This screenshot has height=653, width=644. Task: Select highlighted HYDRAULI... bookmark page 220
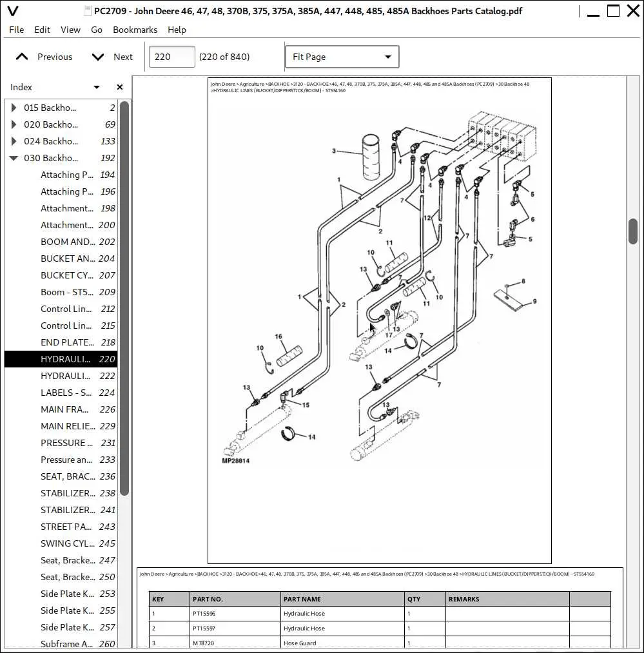tap(61, 359)
